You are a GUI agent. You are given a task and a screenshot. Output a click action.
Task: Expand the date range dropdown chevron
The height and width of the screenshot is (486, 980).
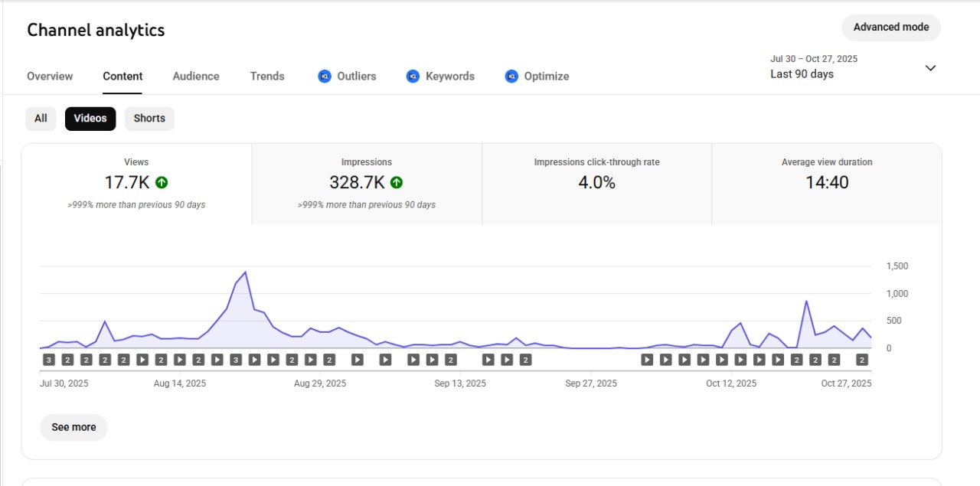pyautogui.click(x=930, y=67)
